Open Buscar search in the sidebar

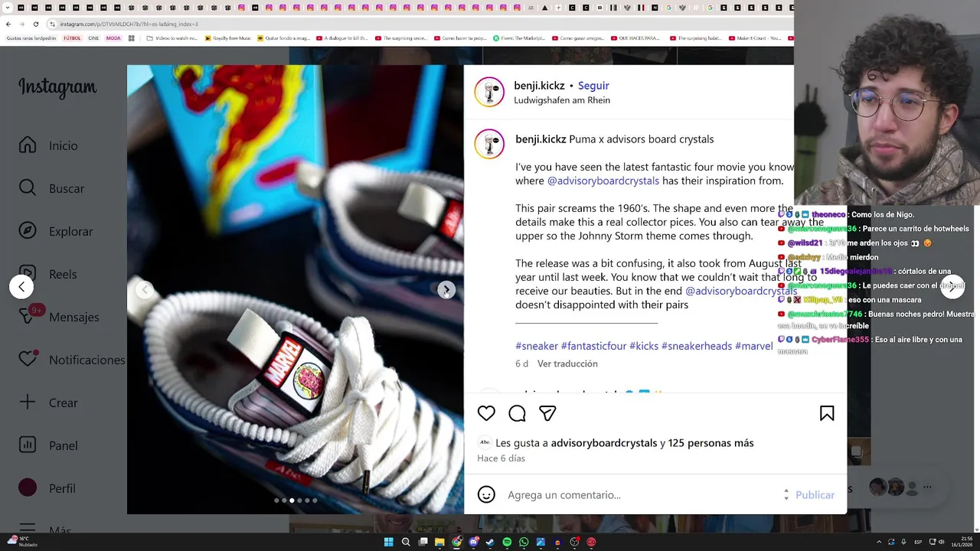51,188
